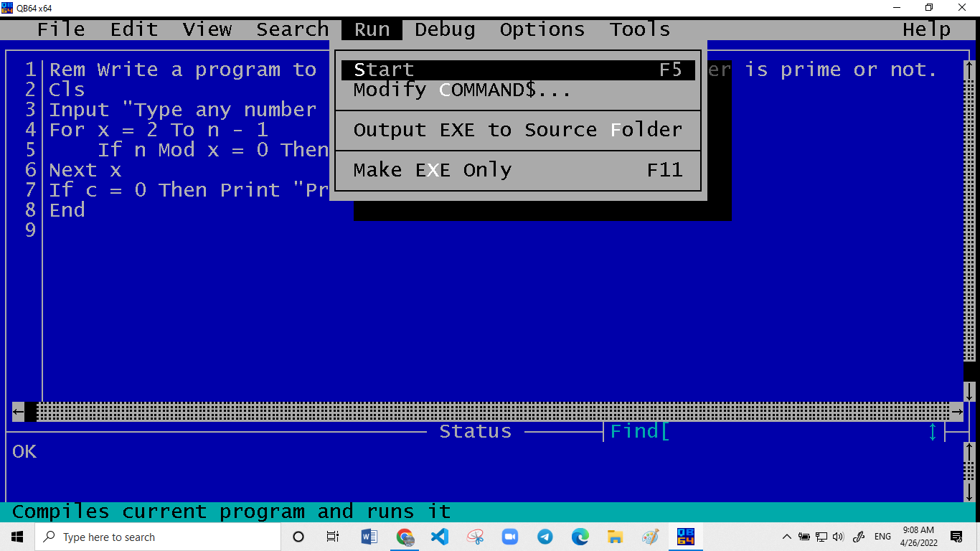
Task: Open Snipping tool icon on taskbar
Action: point(475,537)
